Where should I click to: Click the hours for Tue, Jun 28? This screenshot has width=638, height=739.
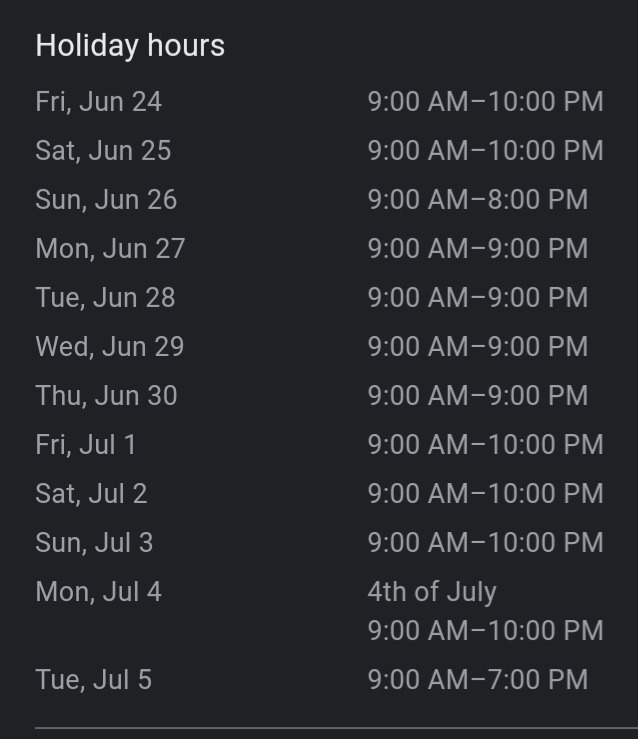click(477, 298)
